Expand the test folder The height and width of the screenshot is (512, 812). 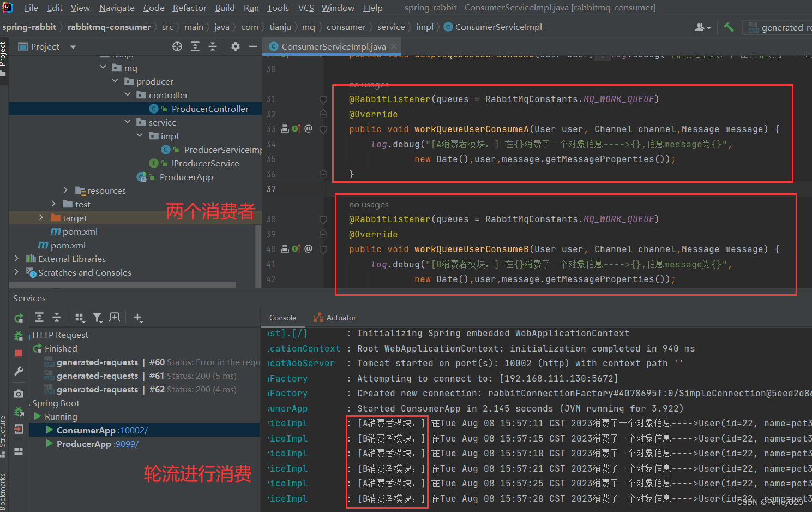pyautogui.click(x=53, y=204)
